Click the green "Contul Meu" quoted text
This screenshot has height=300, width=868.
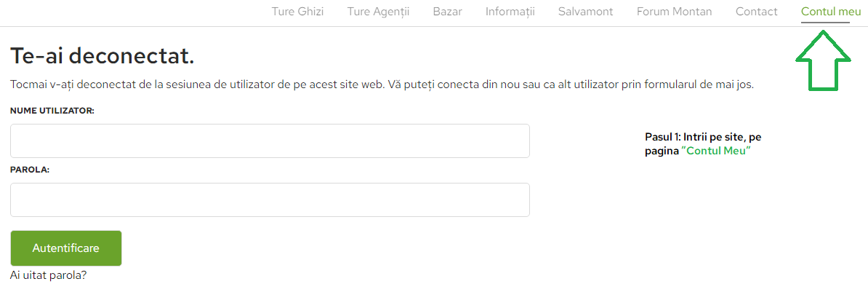(716, 151)
